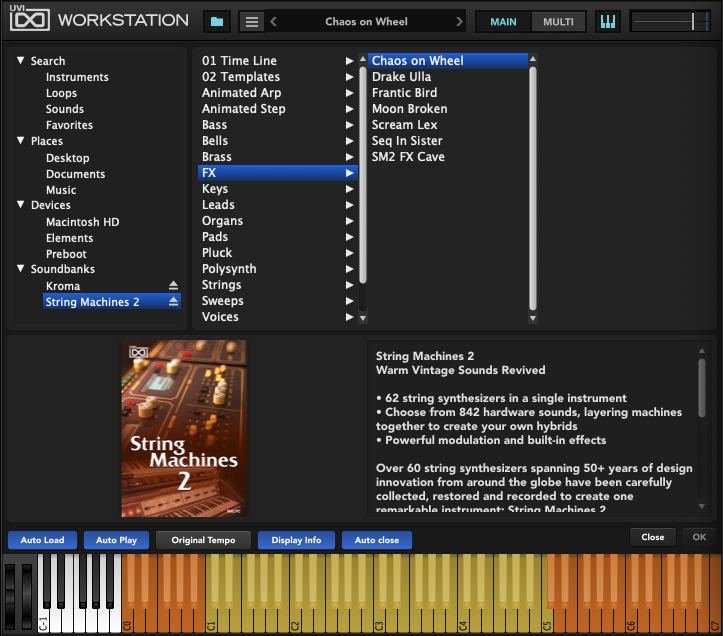The width and height of the screenshot is (723, 636).
Task: Click the preset name display Chaos on Wheel
Action: pyautogui.click(x=366, y=22)
